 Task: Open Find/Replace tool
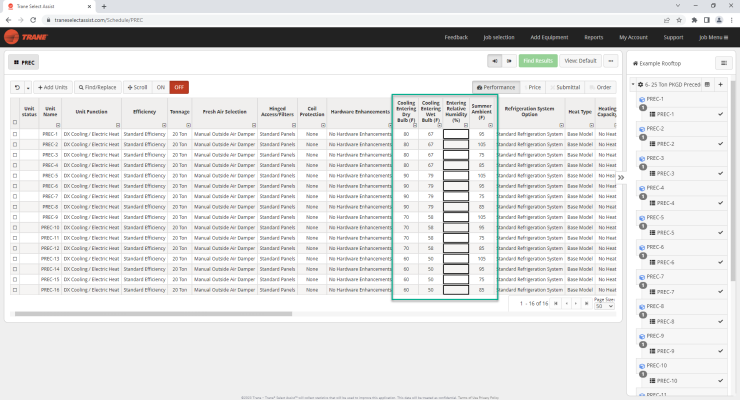click(x=97, y=87)
